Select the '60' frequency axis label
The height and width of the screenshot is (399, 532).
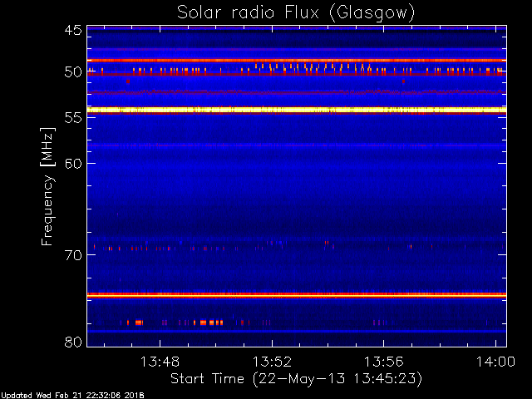[x=73, y=163]
